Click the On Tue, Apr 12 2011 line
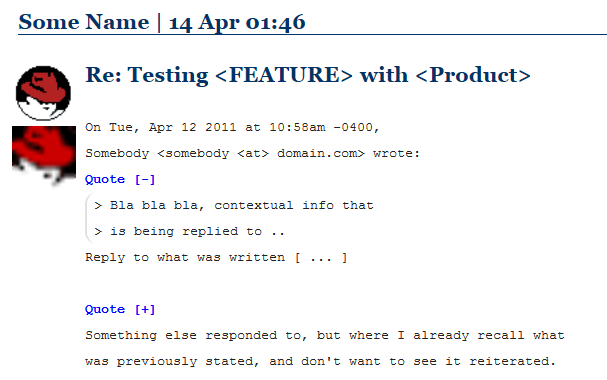The width and height of the screenshot is (607, 380). click(x=232, y=128)
